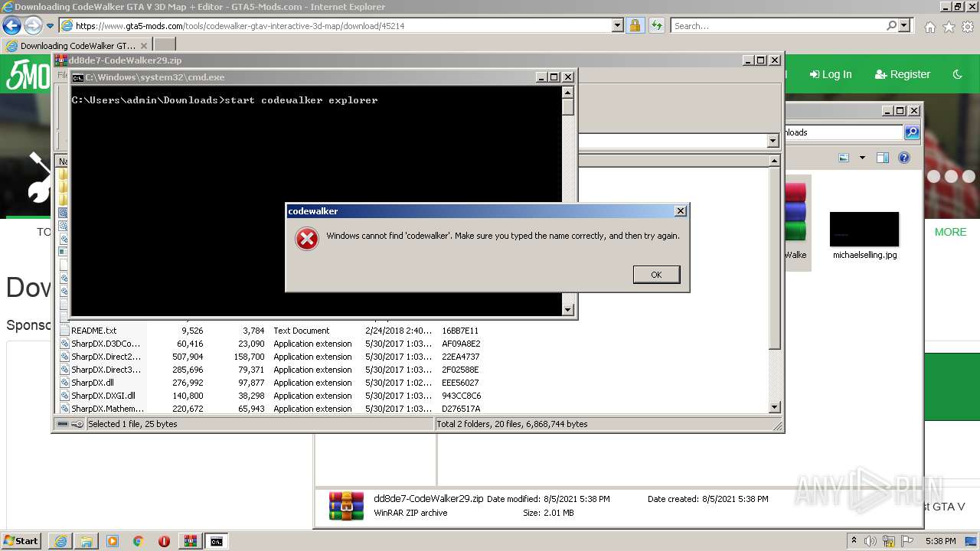The width and height of the screenshot is (980, 551).
Task: Open the Windows Start menu
Action: [21, 541]
